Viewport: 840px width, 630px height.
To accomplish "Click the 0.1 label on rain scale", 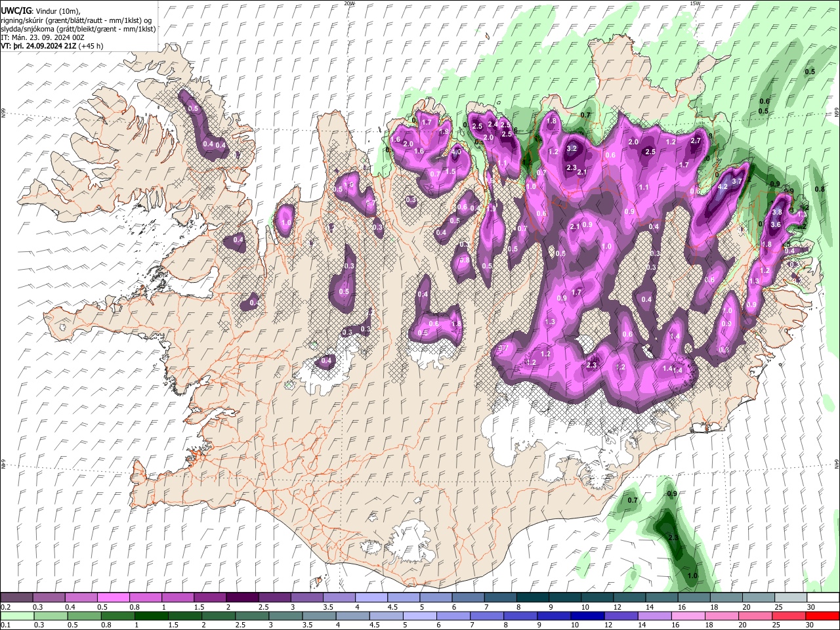I will [5, 624].
